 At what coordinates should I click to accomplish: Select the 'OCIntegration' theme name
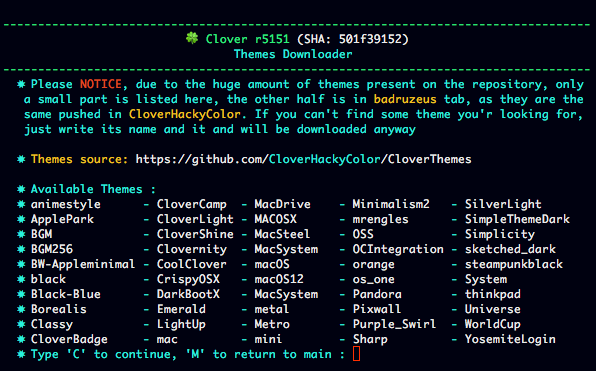coord(398,249)
